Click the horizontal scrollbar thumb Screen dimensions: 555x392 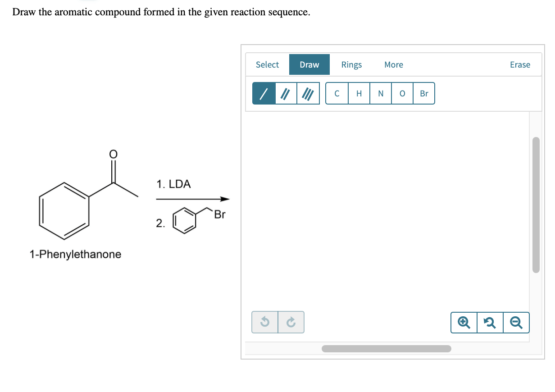(387, 349)
